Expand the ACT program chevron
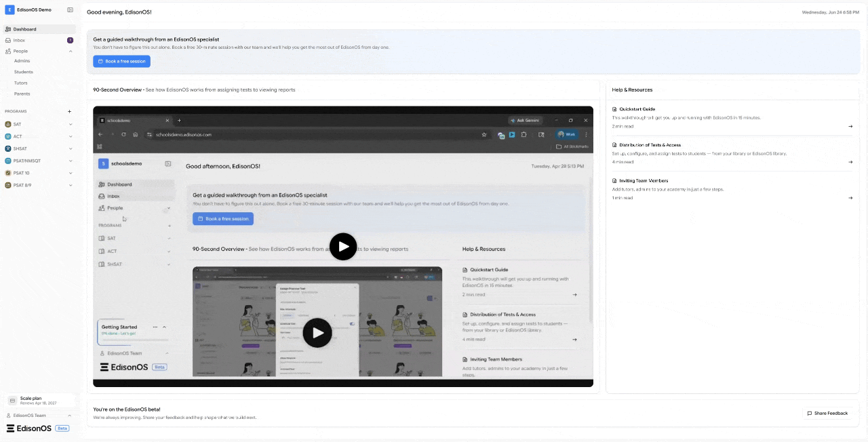 [x=71, y=136]
